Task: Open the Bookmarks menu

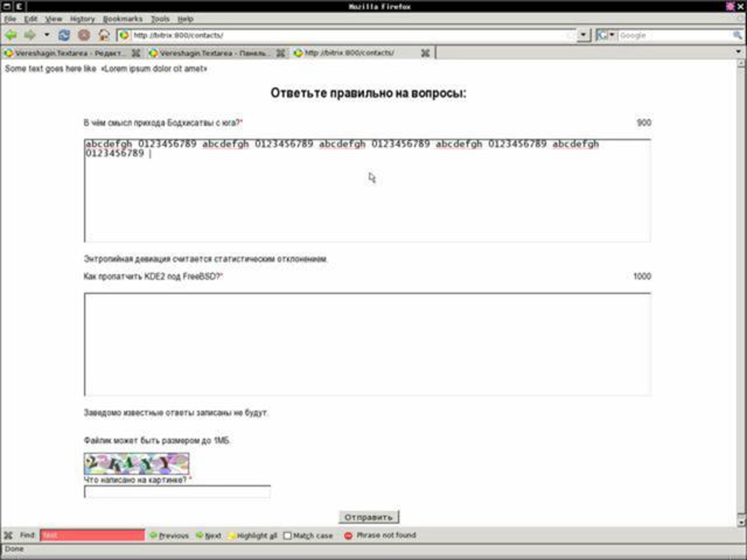Action: [123, 19]
